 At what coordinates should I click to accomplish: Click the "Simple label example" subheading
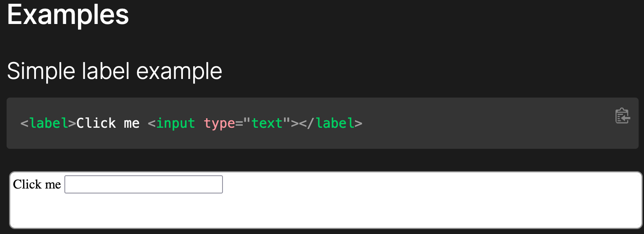[115, 71]
